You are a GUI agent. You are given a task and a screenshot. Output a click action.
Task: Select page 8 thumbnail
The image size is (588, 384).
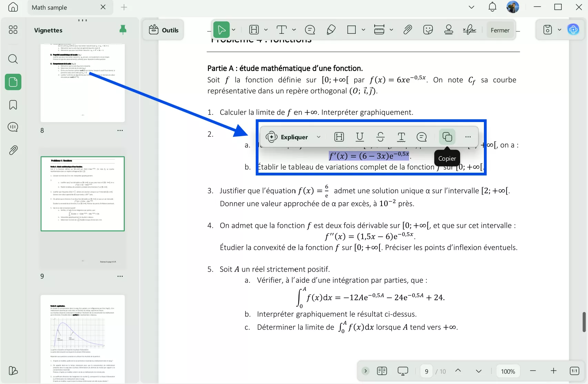pyautogui.click(x=83, y=83)
